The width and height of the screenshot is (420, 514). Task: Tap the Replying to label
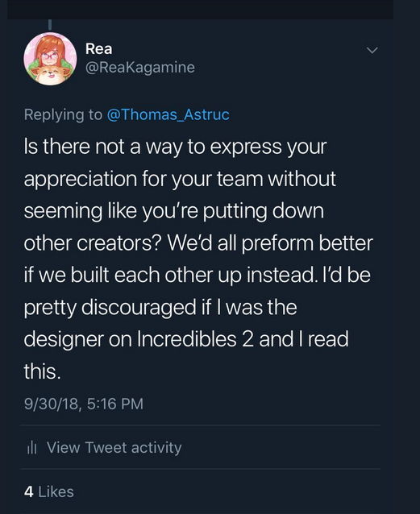(63, 114)
